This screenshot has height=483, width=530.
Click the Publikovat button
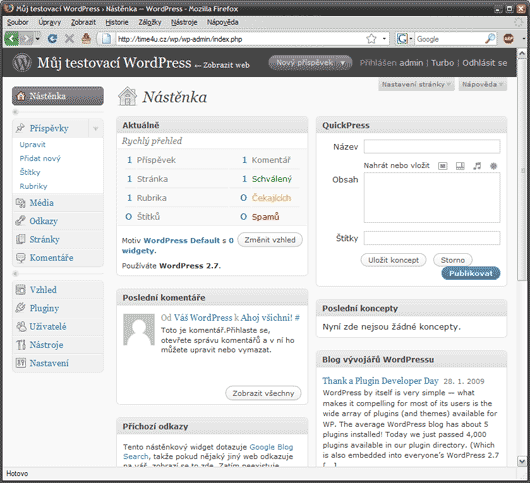point(471,273)
